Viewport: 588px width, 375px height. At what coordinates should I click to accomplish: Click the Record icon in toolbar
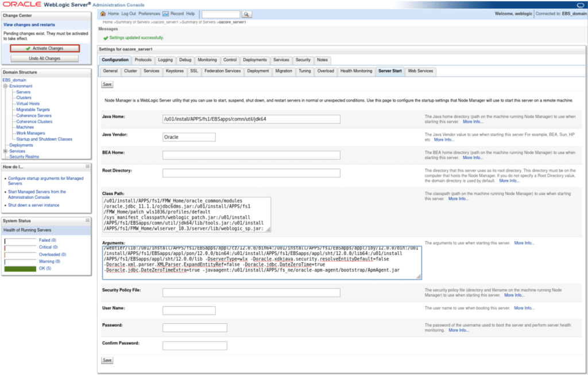(166, 13)
